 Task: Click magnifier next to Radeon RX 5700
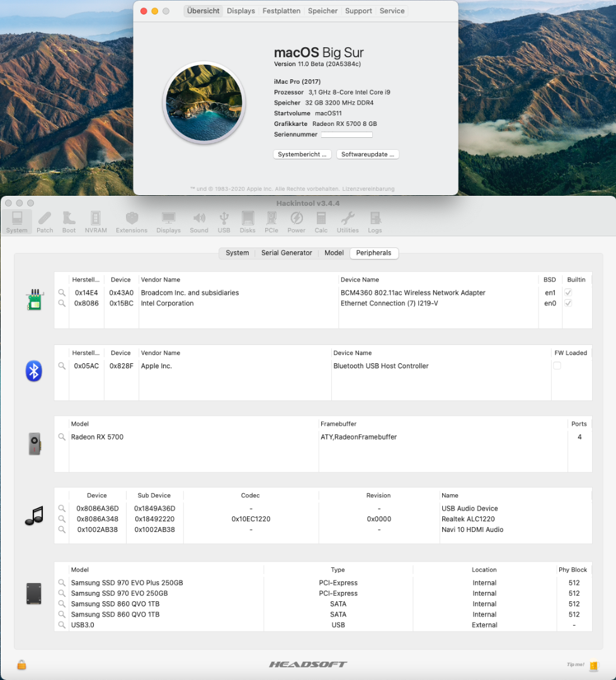point(62,437)
